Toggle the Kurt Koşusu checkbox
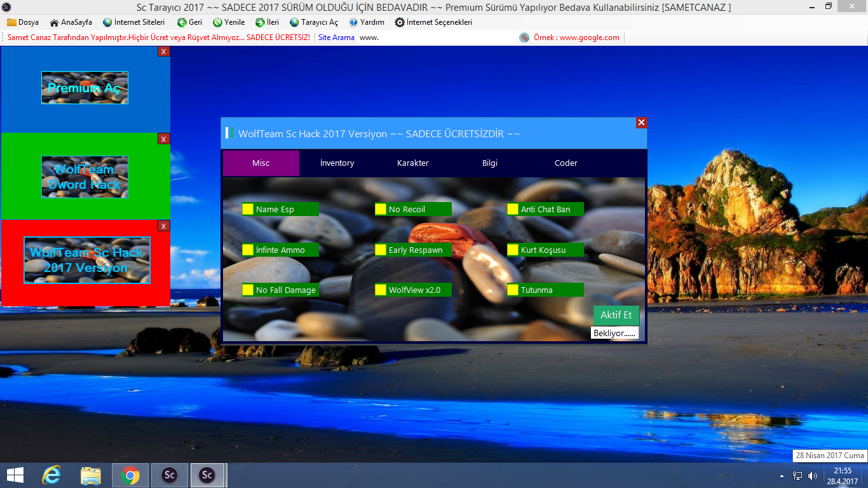 [513, 250]
